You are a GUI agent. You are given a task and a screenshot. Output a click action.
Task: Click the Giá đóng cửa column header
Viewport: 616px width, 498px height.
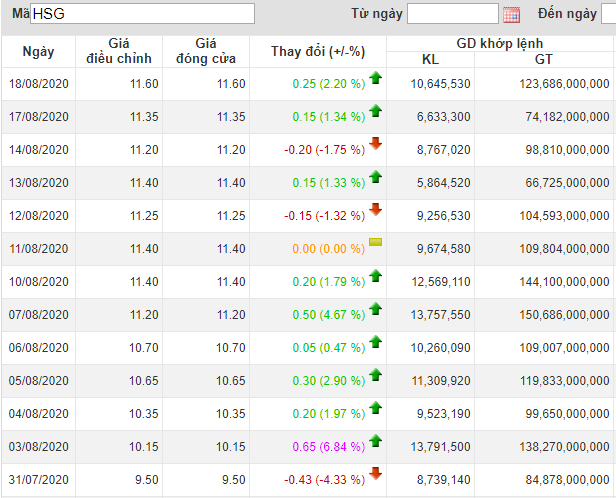[x=206, y=51]
